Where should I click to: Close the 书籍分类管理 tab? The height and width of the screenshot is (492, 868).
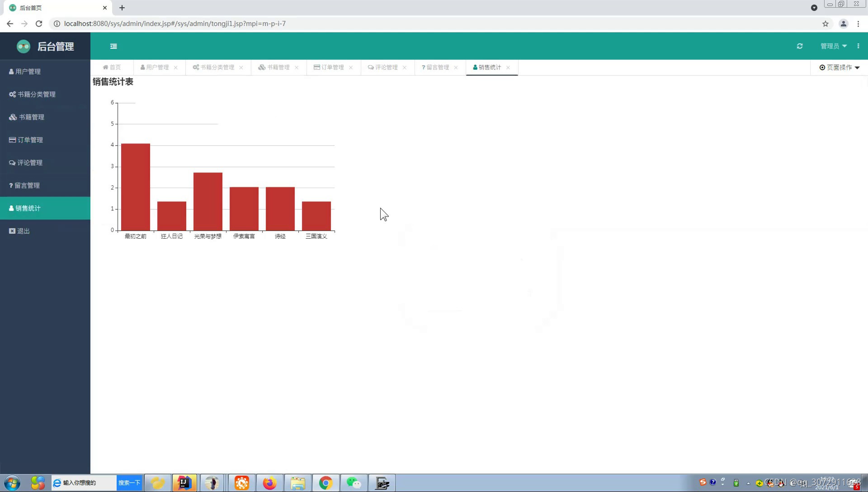click(x=241, y=68)
